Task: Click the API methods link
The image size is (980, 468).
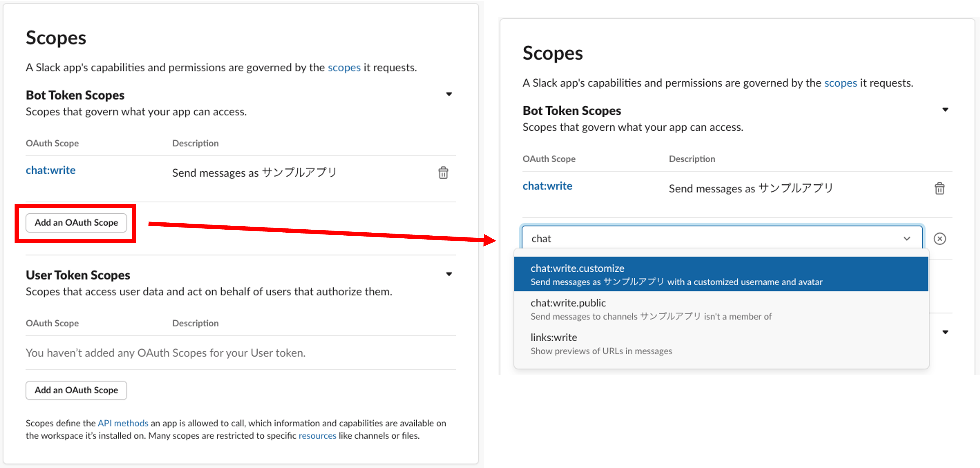Action: [x=122, y=423]
